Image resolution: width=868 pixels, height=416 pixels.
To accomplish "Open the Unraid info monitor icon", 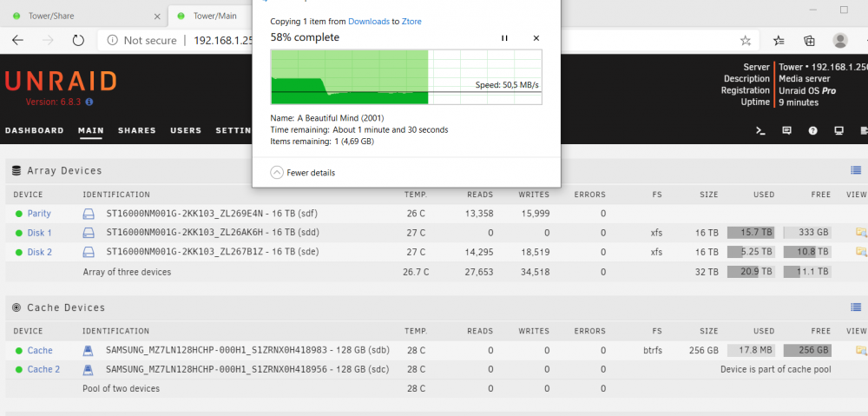I will pyautogui.click(x=839, y=131).
